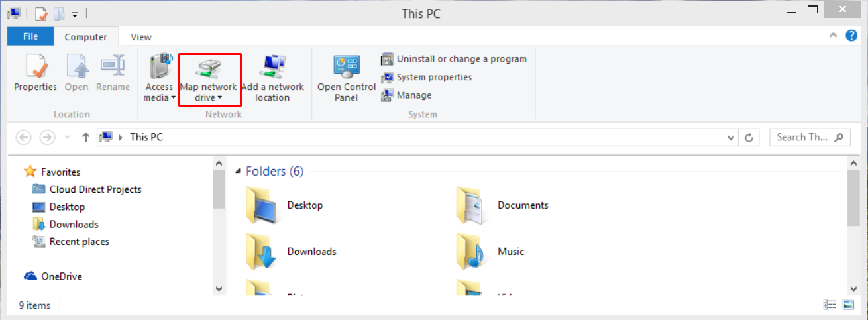Open Help via the question mark icon
The width and height of the screenshot is (868, 320).
point(851,36)
